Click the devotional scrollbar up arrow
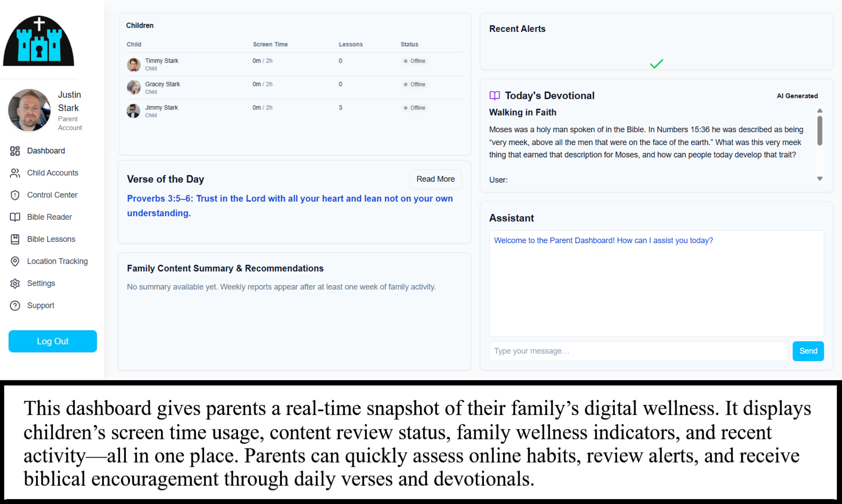The height and width of the screenshot is (504, 842). (x=820, y=111)
